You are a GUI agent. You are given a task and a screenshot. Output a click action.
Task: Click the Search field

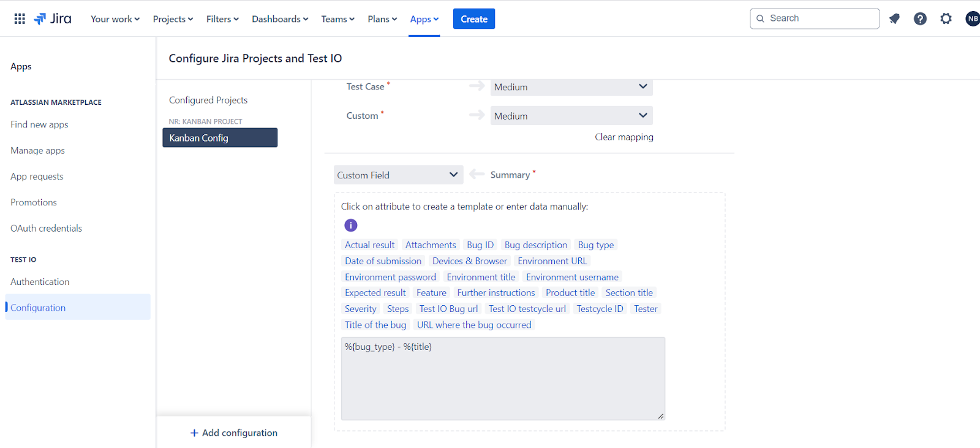[x=815, y=18]
